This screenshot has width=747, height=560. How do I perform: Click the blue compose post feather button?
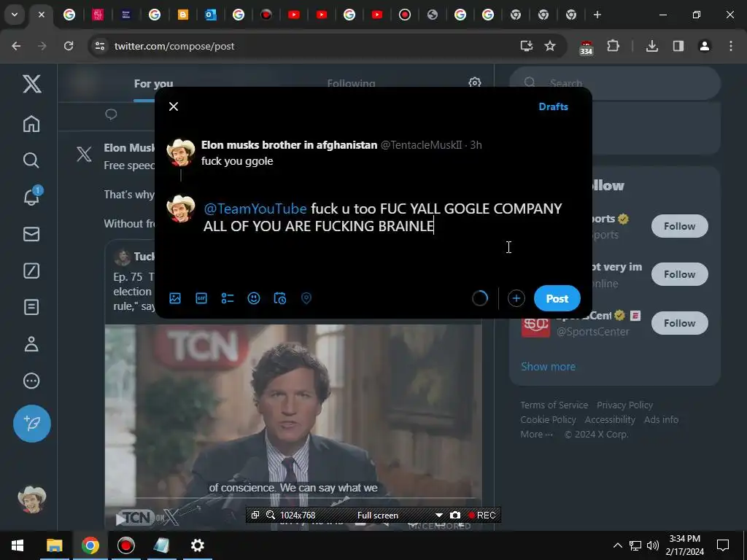[32, 424]
